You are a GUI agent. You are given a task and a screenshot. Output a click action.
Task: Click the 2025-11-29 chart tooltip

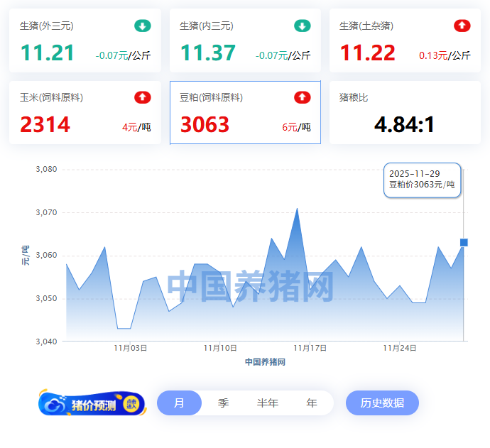pyautogui.click(x=423, y=180)
